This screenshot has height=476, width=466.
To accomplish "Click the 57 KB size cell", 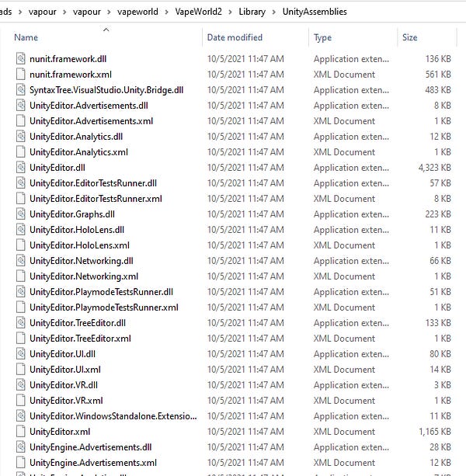I will click(440, 182).
